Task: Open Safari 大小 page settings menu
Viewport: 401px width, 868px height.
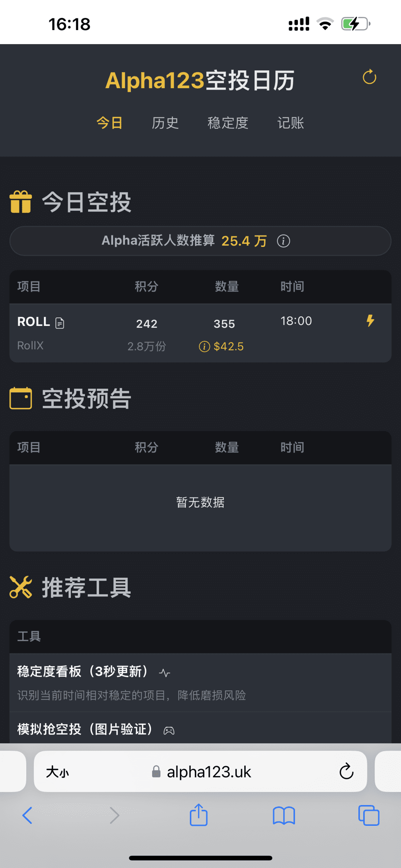Action: pyautogui.click(x=57, y=772)
